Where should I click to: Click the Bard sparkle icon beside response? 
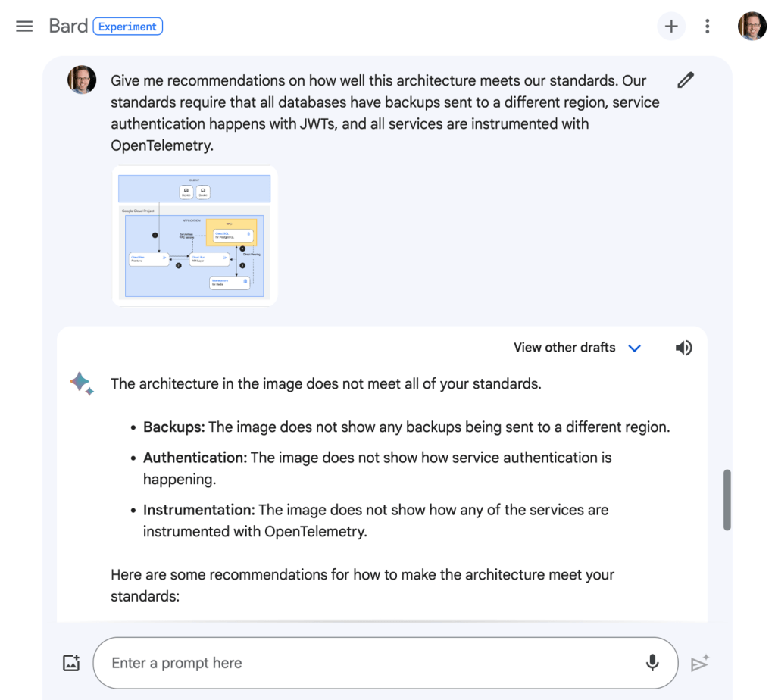click(82, 383)
